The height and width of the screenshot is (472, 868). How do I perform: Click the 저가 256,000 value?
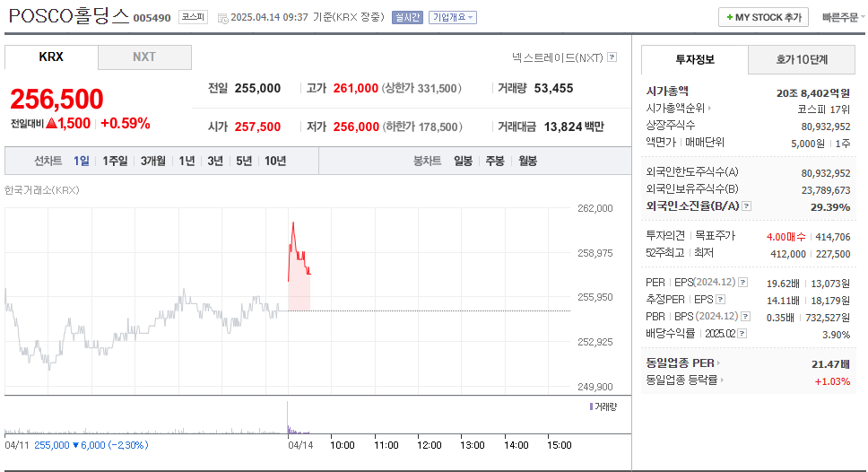point(356,127)
